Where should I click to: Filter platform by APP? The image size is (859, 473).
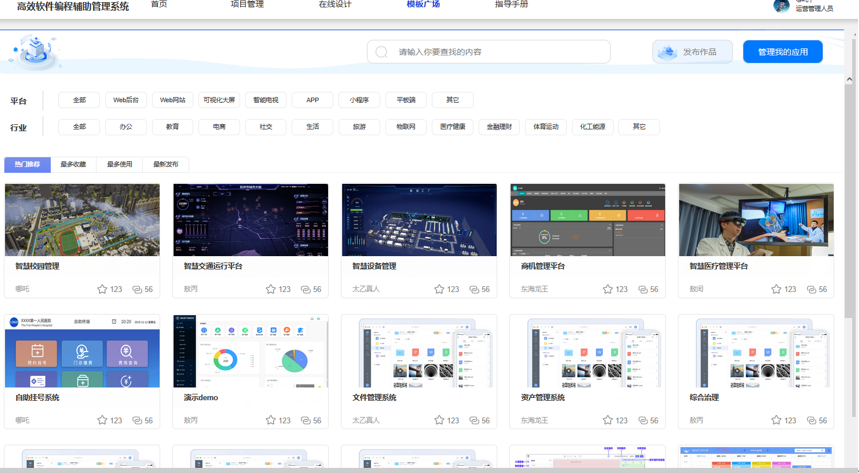coord(312,100)
